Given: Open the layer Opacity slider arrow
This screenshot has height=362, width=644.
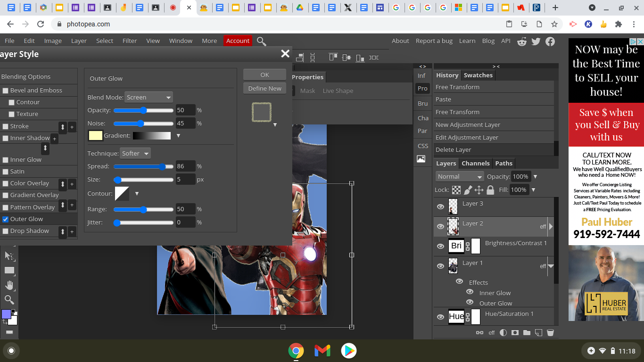Looking at the screenshot, I should pyautogui.click(x=535, y=177).
